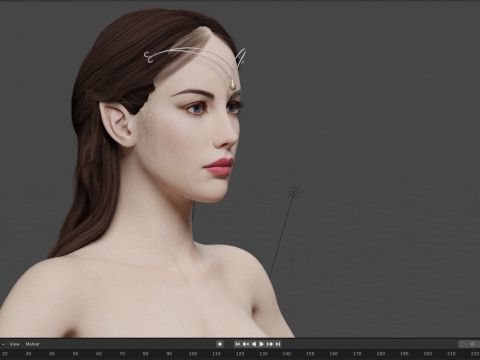Open the View menu in the timeline

tap(14, 344)
